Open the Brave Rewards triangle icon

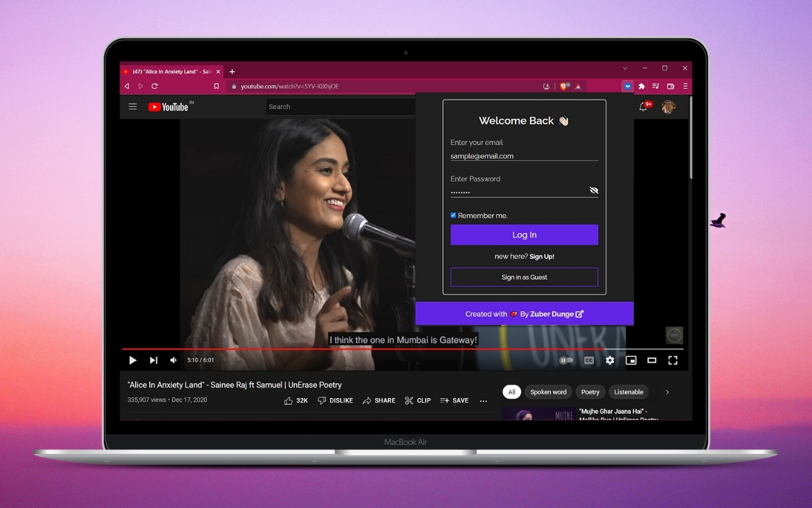click(579, 86)
